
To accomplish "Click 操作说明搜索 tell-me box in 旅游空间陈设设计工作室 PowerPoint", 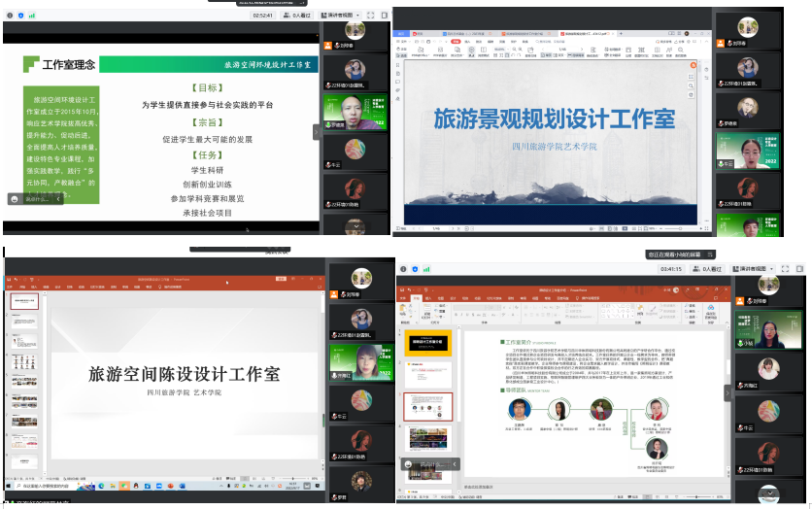I will point(171,287).
